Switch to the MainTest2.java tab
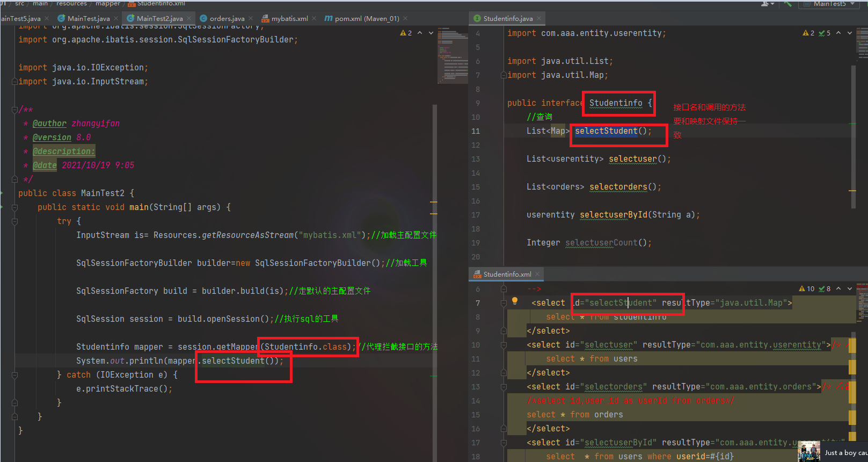This screenshot has height=462, width=868. 159,18
